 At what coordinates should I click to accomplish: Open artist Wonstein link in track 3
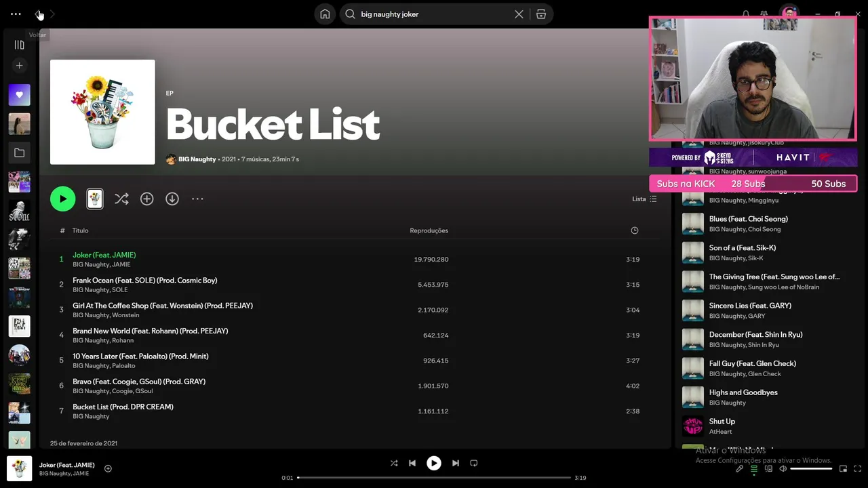coord(125,315)
